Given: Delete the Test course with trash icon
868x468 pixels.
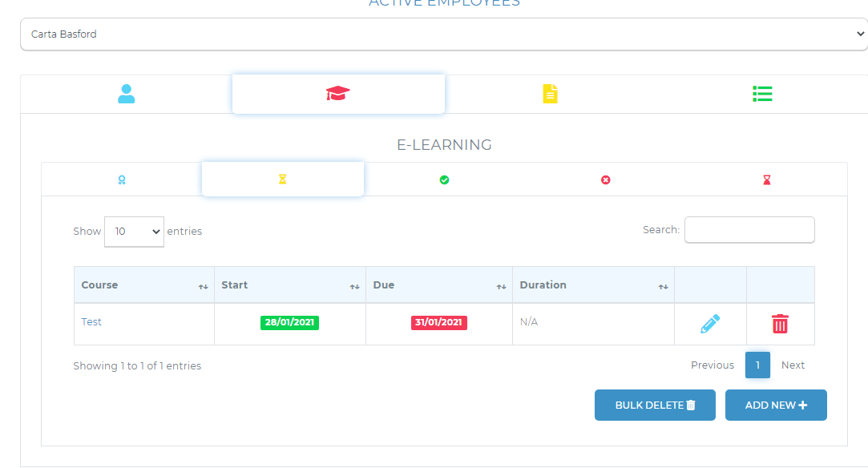Looking at the screenshot, I should tap(780, 324).
